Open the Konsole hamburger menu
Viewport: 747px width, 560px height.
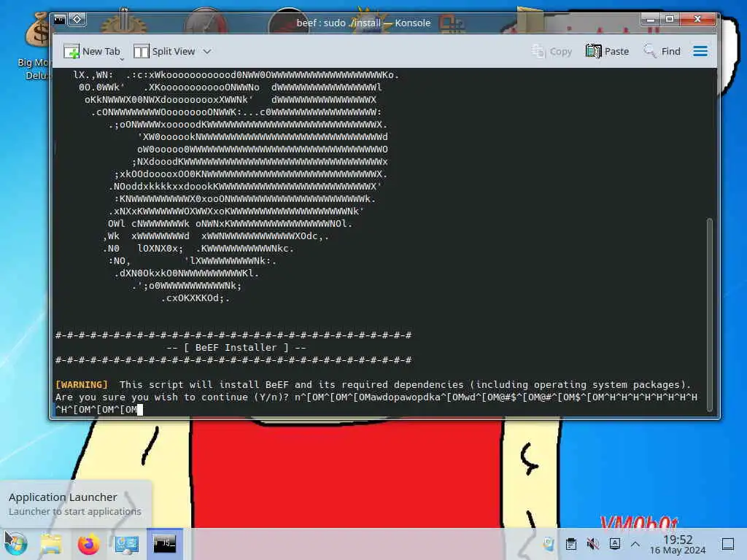pos(700,51)
